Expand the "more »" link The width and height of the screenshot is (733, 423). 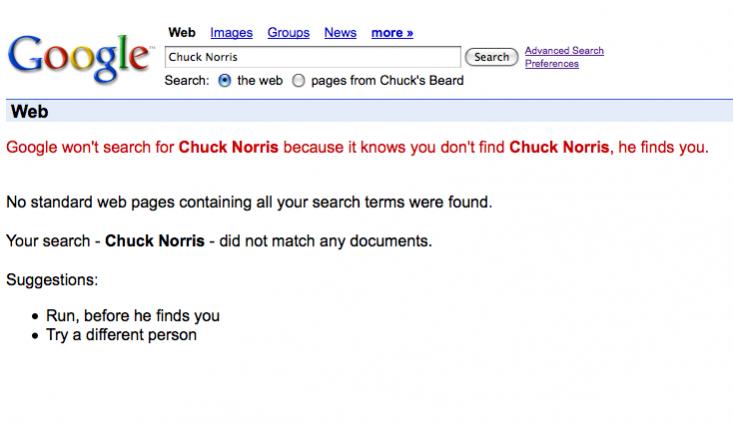pyautogui.click(x=392, y=33)
